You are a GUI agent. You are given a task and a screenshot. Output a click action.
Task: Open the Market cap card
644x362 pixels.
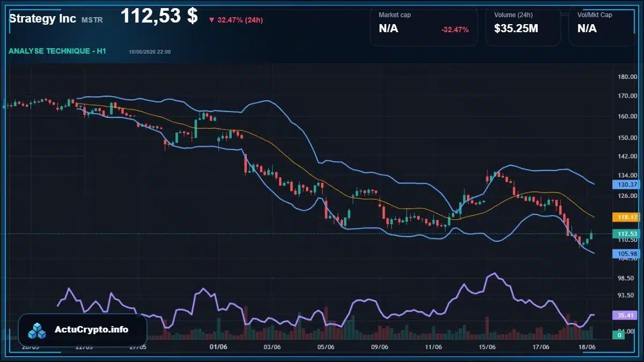423,26
